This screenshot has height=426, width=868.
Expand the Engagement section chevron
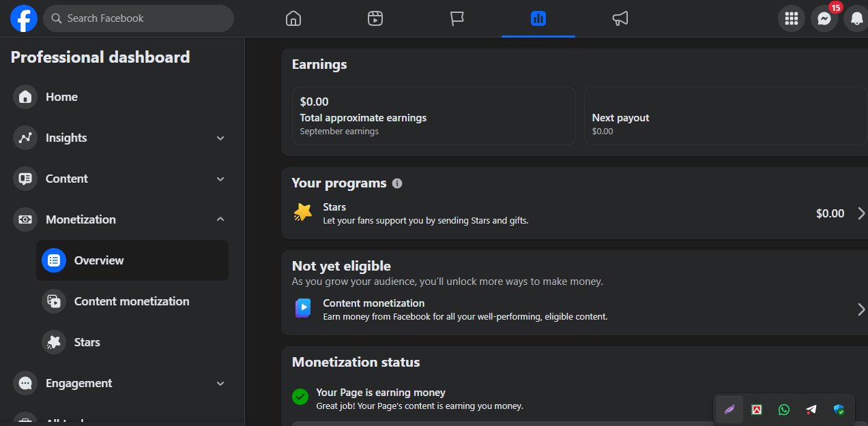[220, 383]
